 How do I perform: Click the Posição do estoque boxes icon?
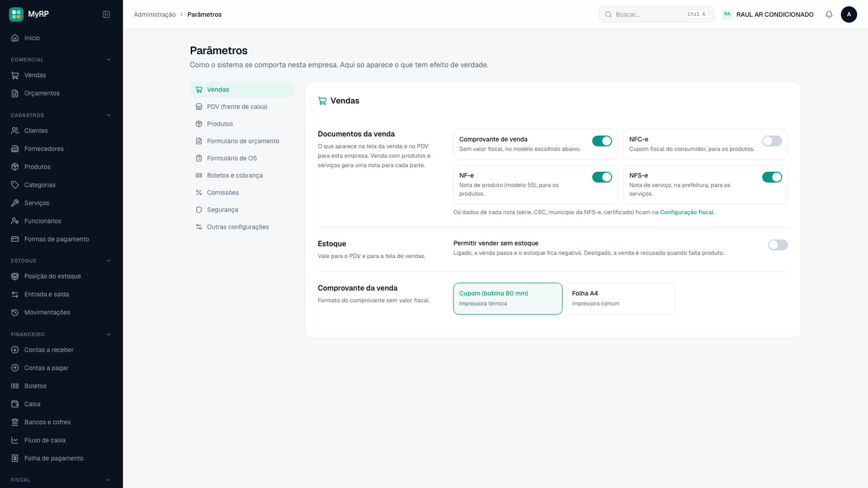click(15, 276)
